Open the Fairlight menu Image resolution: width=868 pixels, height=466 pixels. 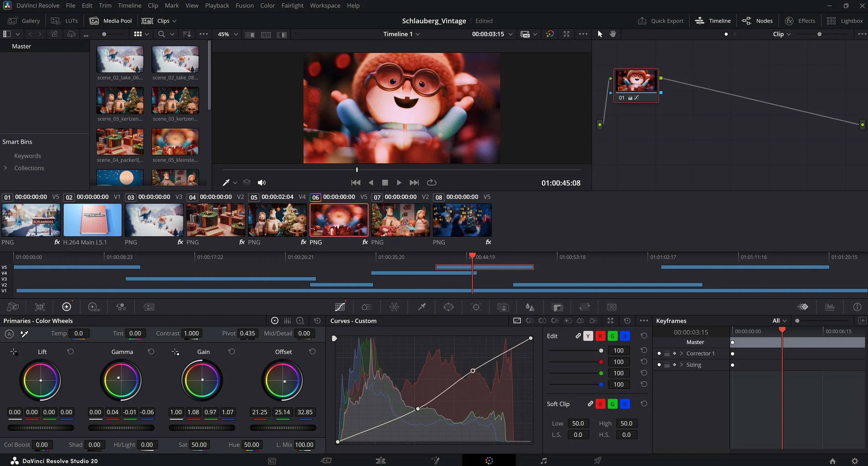point(292,6)
